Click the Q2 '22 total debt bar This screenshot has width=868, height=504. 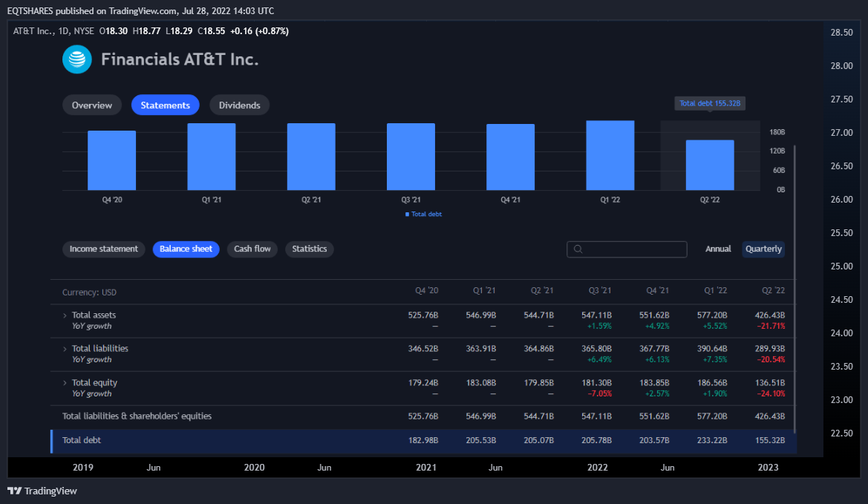[x=710, y=165]
